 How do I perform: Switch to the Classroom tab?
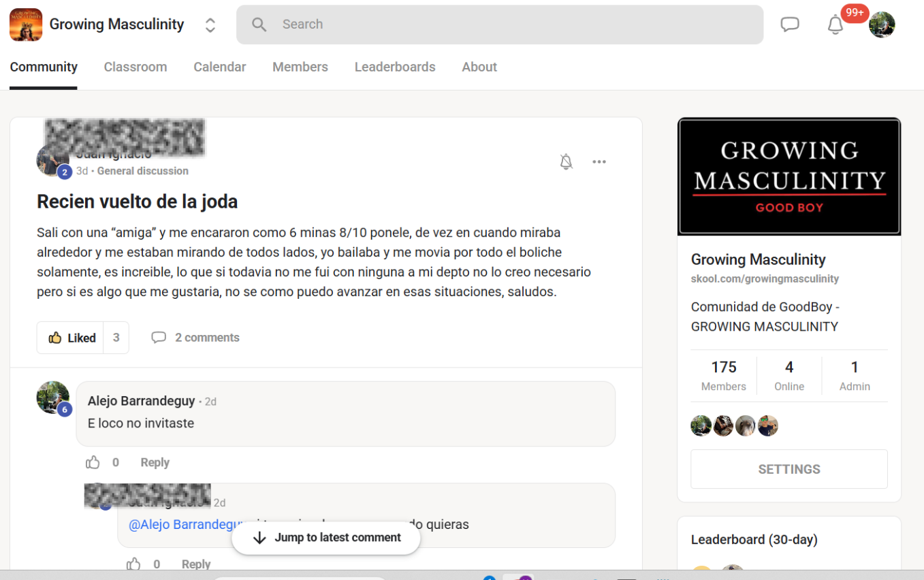tap(136, 67)
